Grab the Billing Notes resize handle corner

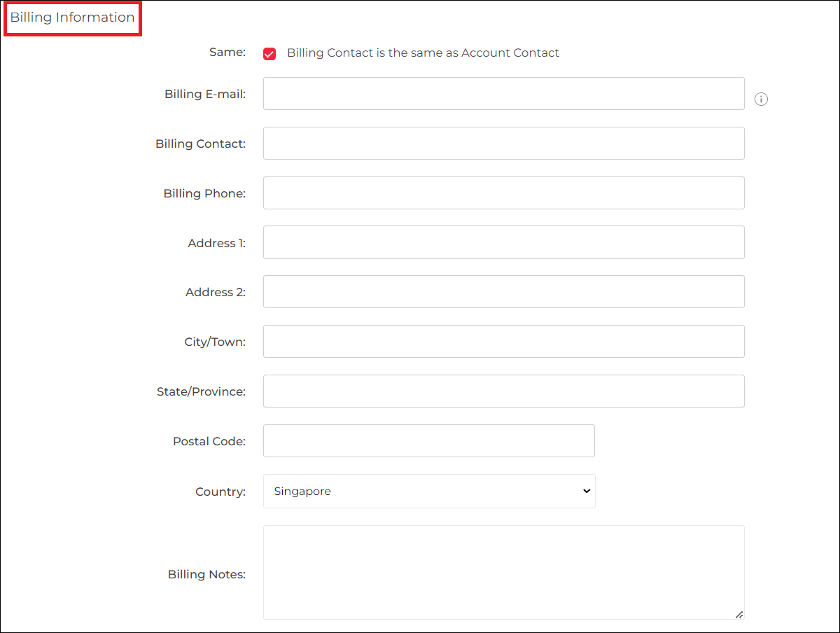coord(739,614)
